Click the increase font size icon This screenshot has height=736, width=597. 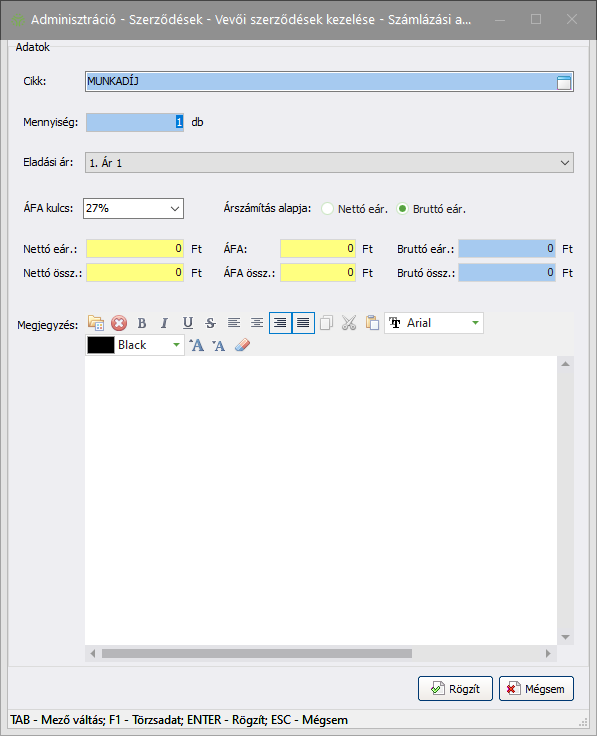pyautogui.click(x=197, y=345)
